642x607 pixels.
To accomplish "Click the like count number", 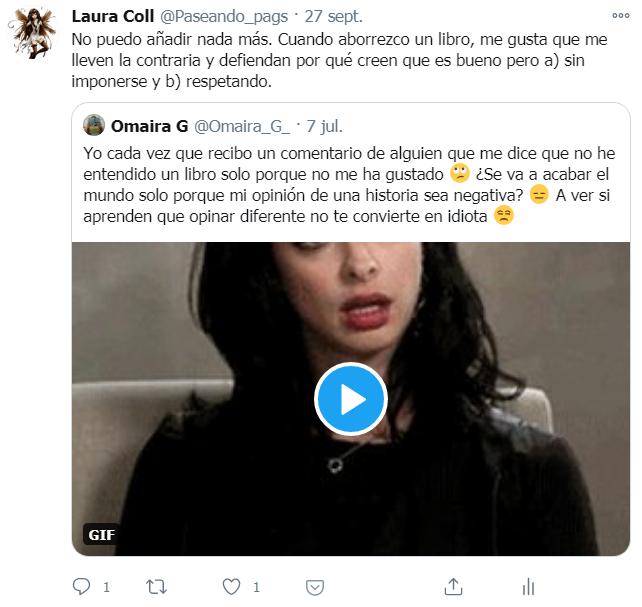I will (256, 587).
